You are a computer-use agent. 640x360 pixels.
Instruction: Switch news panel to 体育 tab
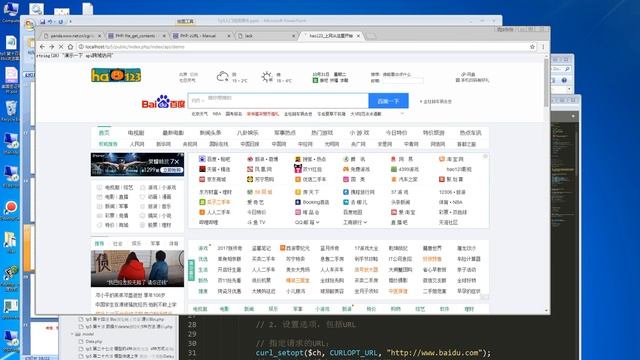[173, 244]
